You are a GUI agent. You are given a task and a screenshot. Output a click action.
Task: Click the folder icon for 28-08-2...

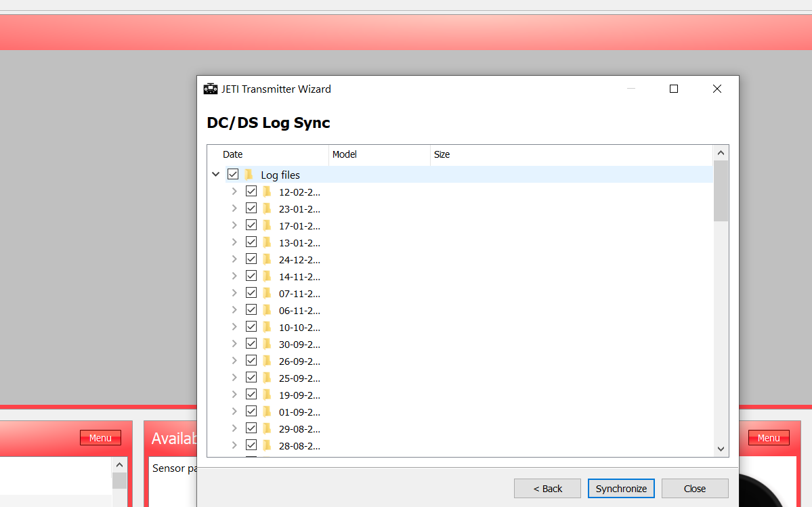point(268,445)
